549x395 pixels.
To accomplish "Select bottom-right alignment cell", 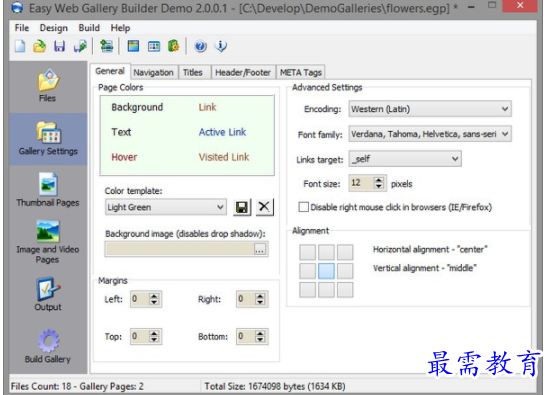I will coord(345,290).
